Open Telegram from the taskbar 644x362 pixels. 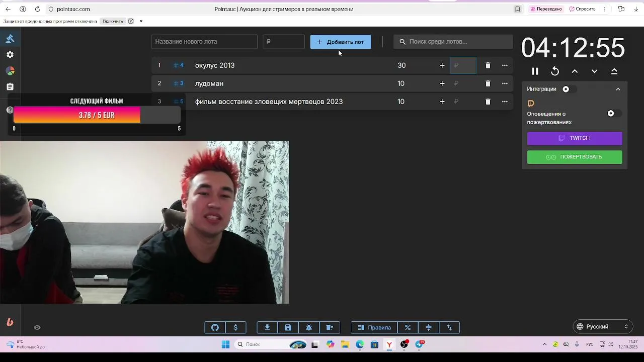(x=420, y=344)
